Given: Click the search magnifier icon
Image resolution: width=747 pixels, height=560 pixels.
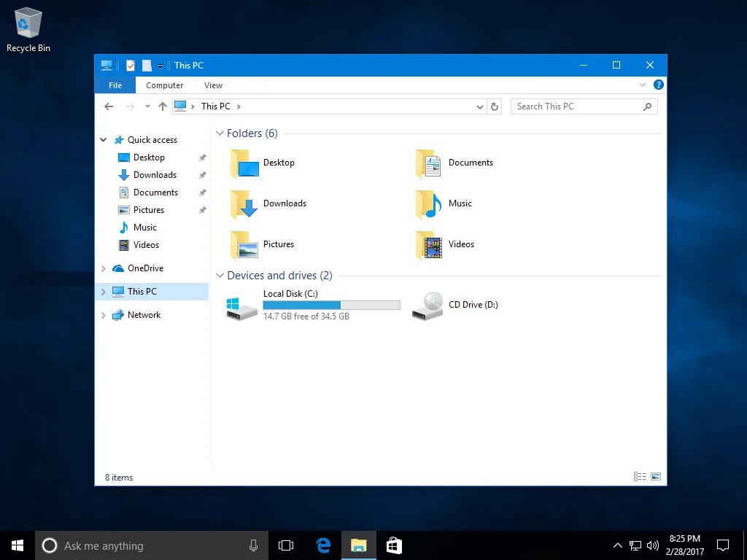Looking at the screenshot, I should (647, 106).
